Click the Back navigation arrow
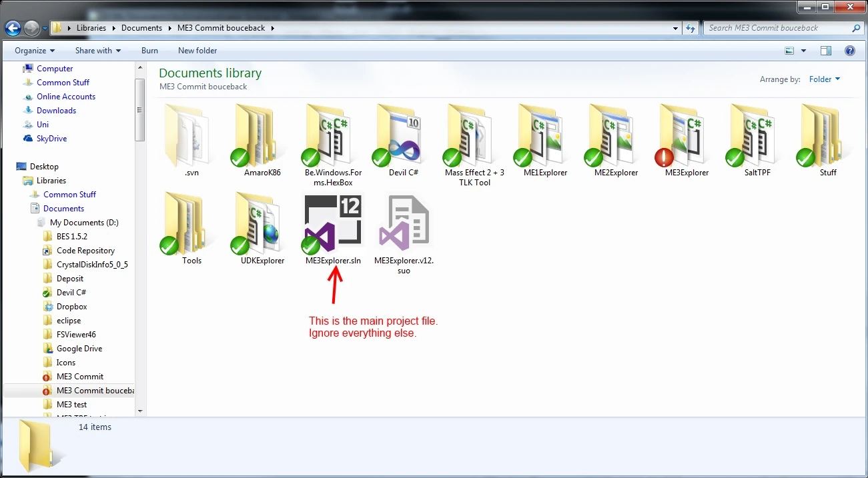868x478 pixels. [13, 28]
